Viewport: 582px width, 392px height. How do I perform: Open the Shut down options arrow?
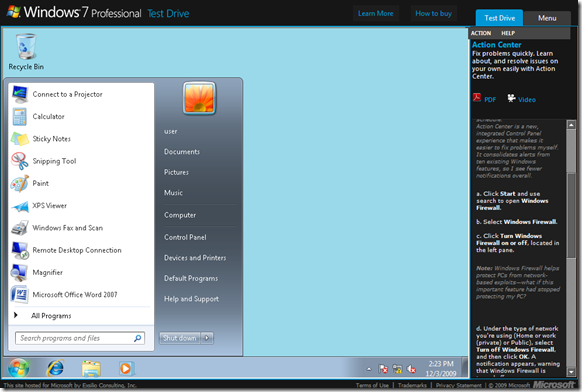pos(207,338)
